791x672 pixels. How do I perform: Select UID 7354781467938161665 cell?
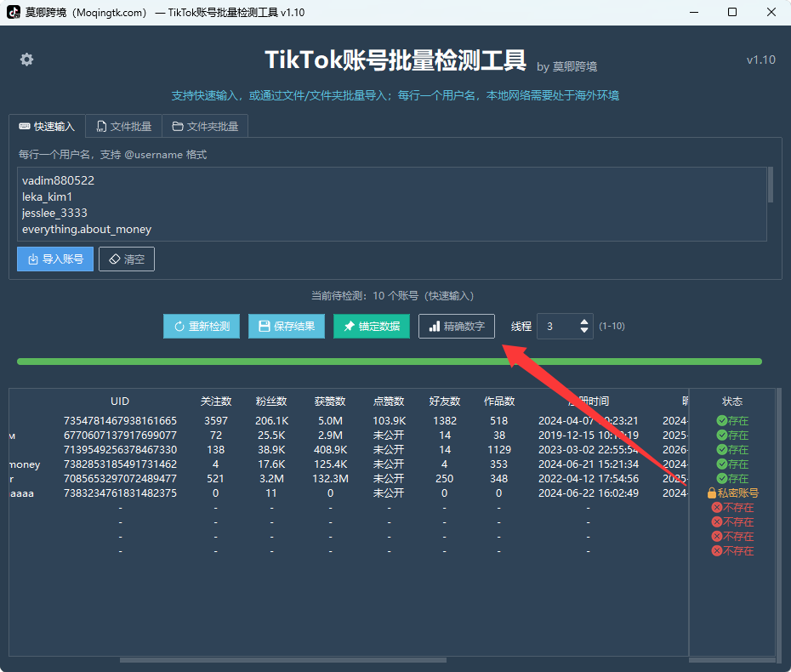point(120,421)
